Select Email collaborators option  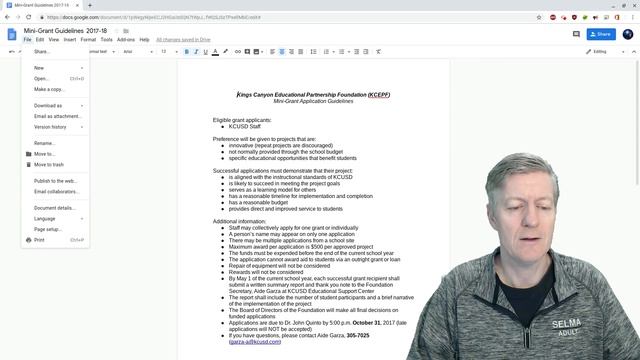[x=56, y=191]
